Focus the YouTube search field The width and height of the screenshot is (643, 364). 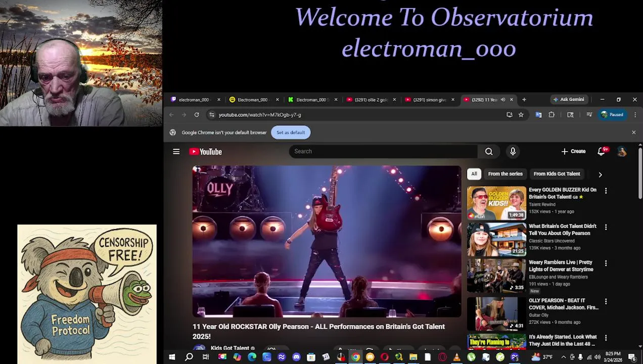coord(383,152)
